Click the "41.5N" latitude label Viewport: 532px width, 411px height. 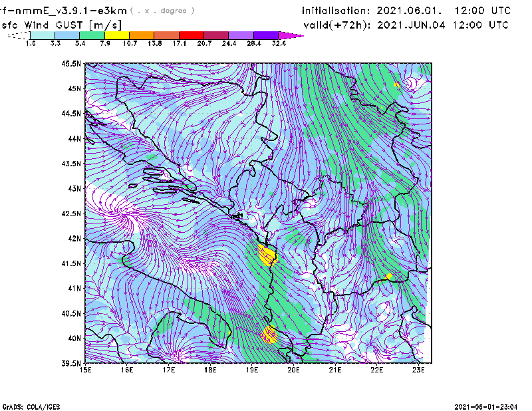click(x=71, y=263)
